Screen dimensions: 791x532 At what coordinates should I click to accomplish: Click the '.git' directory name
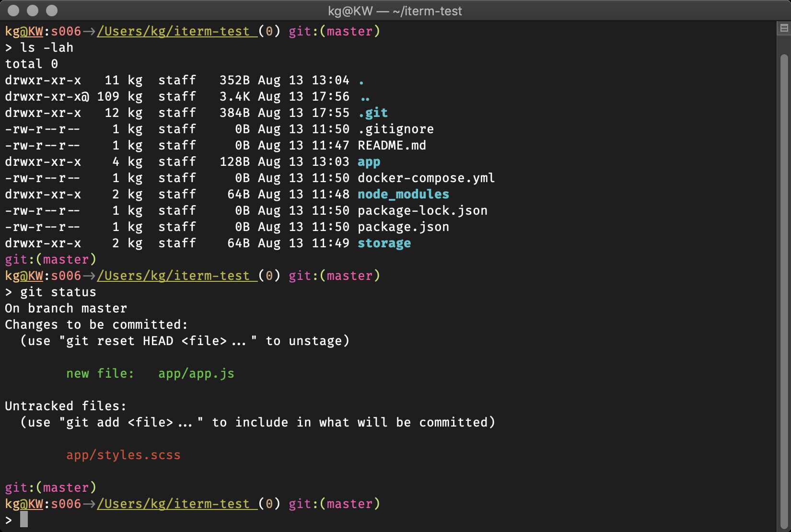[x=373, y=113]
